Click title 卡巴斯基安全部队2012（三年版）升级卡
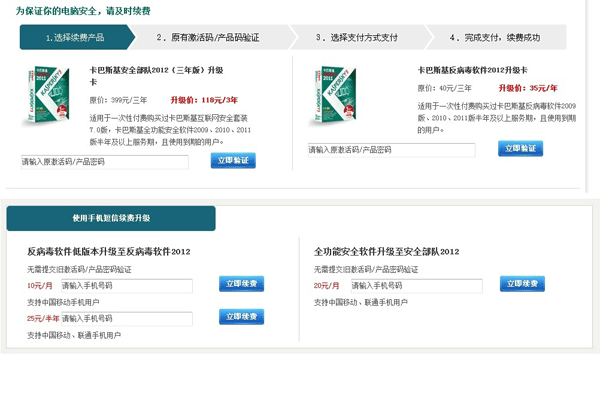This screenshot has width=600, height=401. pyautogui.click(x=156, y=76)
